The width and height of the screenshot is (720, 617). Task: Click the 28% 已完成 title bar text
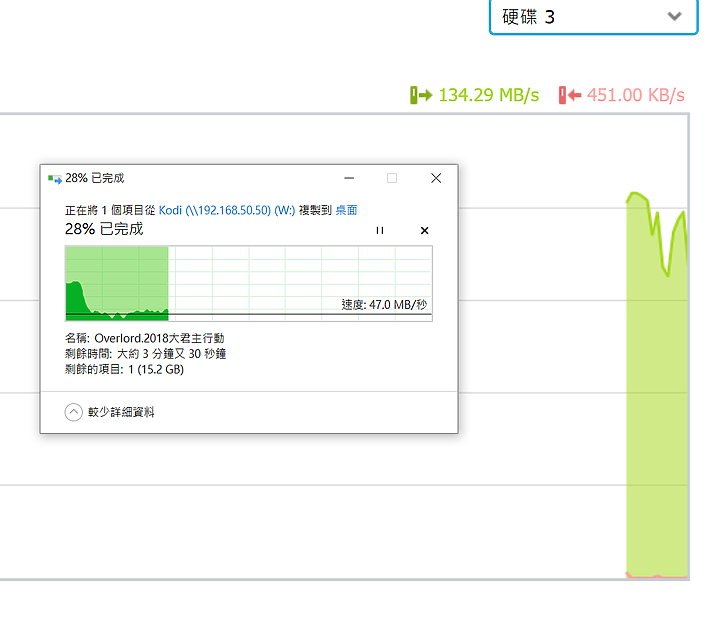tap(95, 178)
